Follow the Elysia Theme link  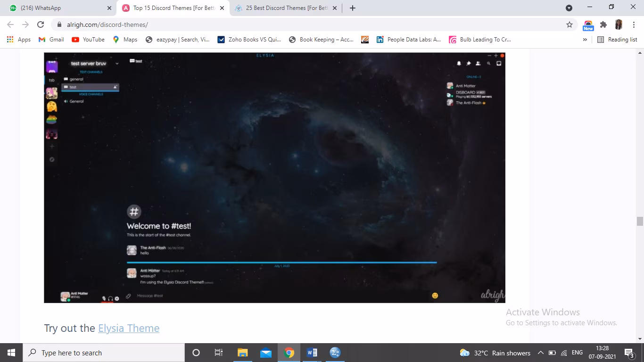(129, 328)
